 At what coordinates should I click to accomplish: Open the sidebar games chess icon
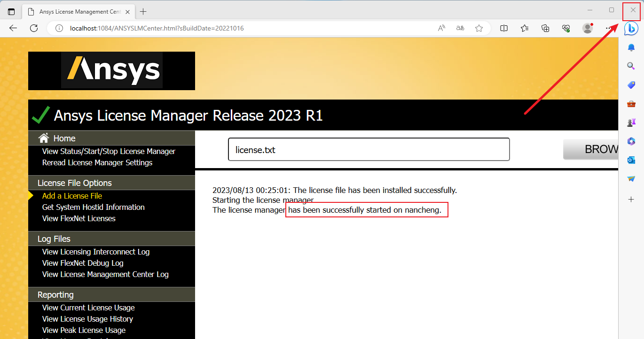631,123
